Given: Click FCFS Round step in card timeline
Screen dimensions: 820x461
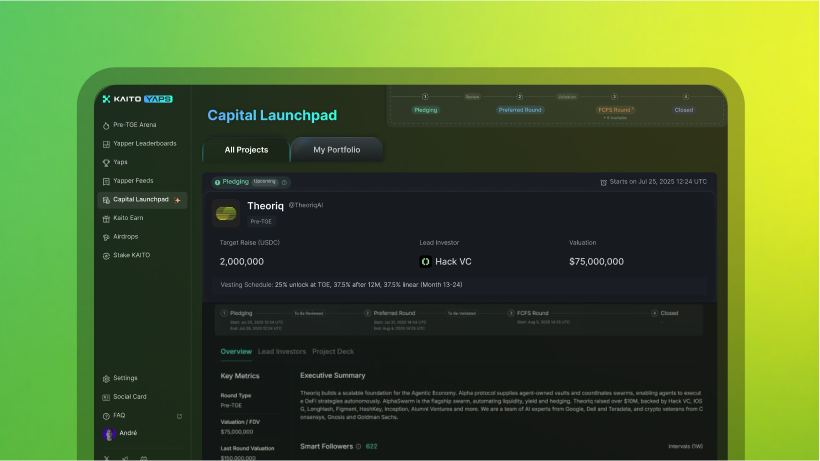Looking at the screenshot, I should [532, 313].
